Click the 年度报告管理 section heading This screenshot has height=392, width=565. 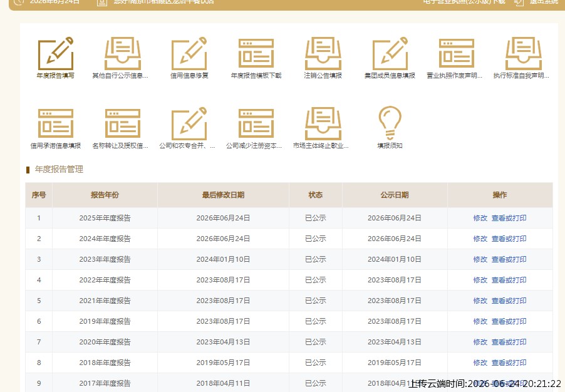59,169
